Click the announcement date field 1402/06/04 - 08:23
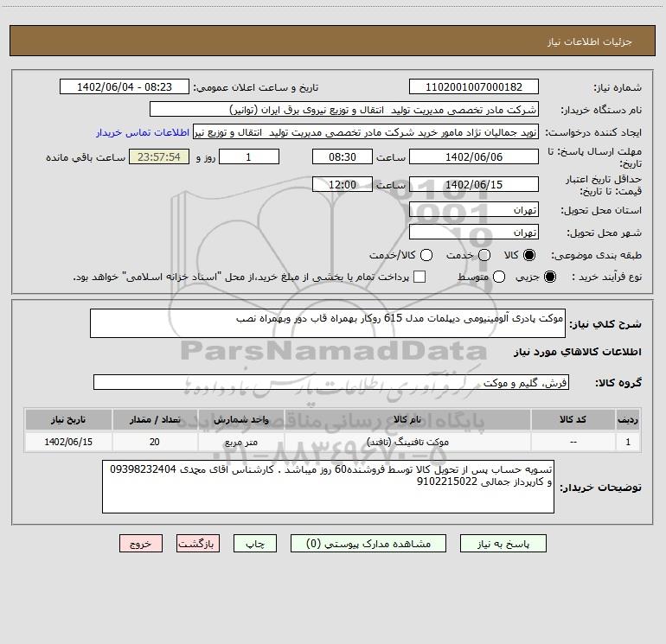This screenshot has height=644, width=666. pos(124,86)
